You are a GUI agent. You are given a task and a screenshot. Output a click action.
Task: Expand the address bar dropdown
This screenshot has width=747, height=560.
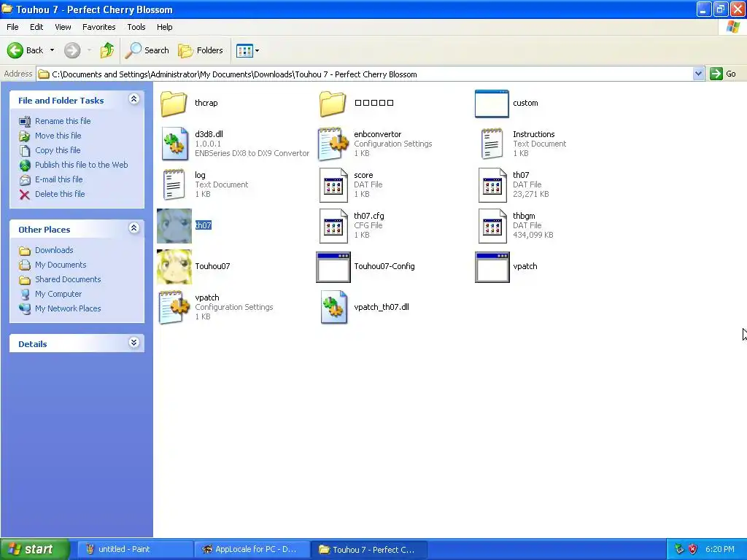(x=698, y=74)
